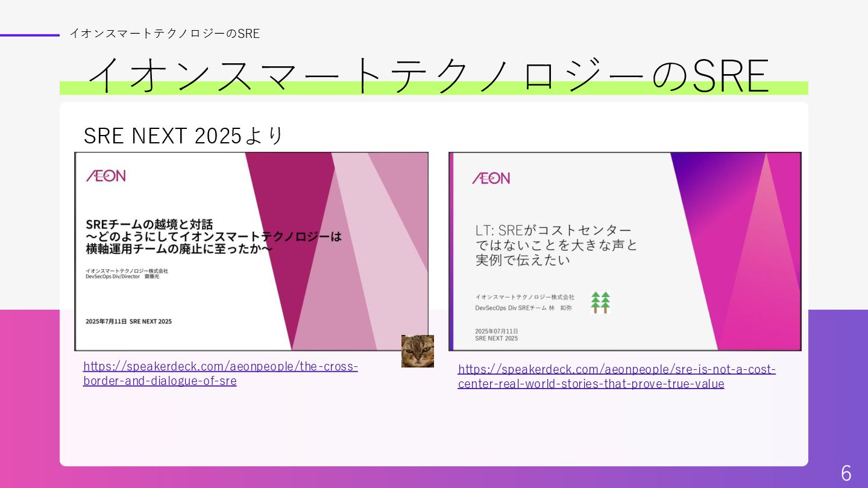Click the text DevSecOps Div SREチーム 林 如弥

(x=523, y=308)
